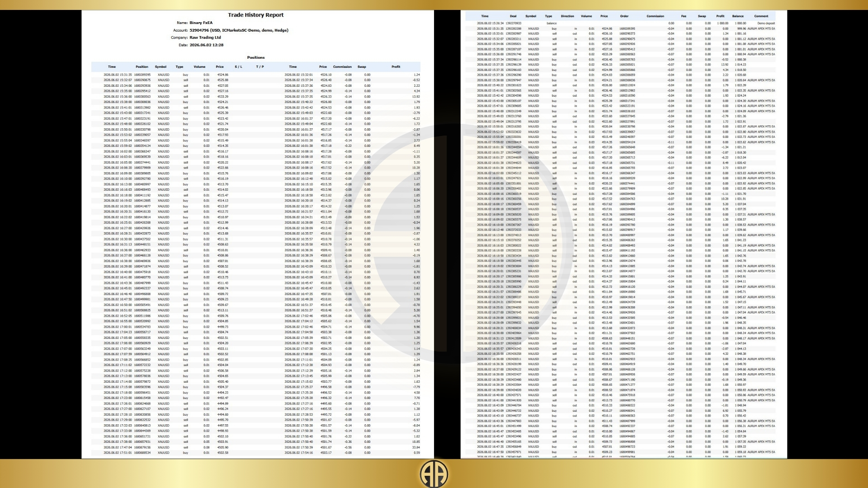868x488 pixels.
Task: Click the Order column header
Action: pos(624,16)
